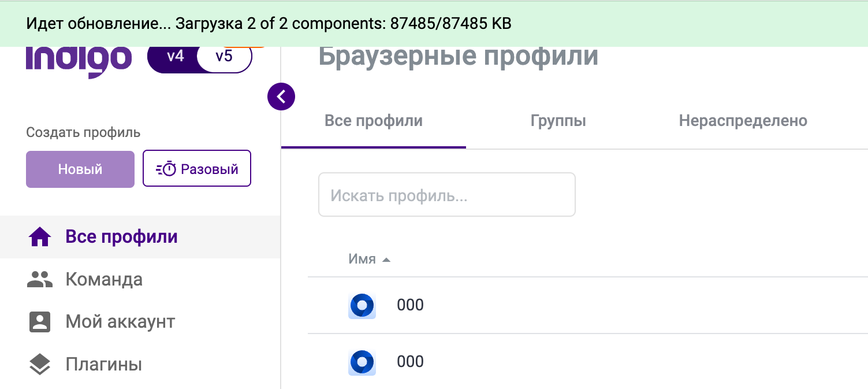Click the Разовый profile button
The image size is (868, 389).
pyautogui.click(x=197, y=169)
